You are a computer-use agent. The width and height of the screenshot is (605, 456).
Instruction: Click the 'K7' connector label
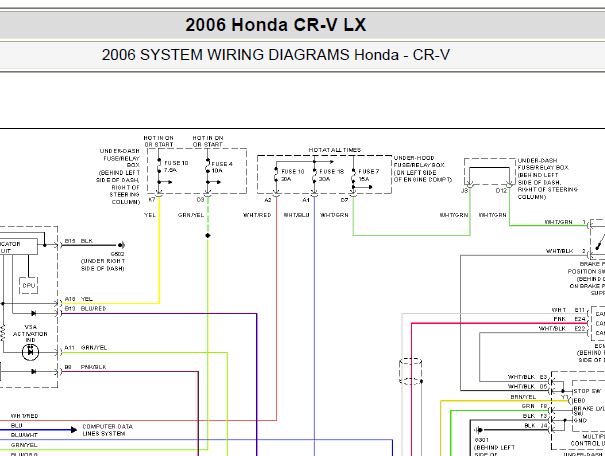pyautogui.click(x=152, y=199)
